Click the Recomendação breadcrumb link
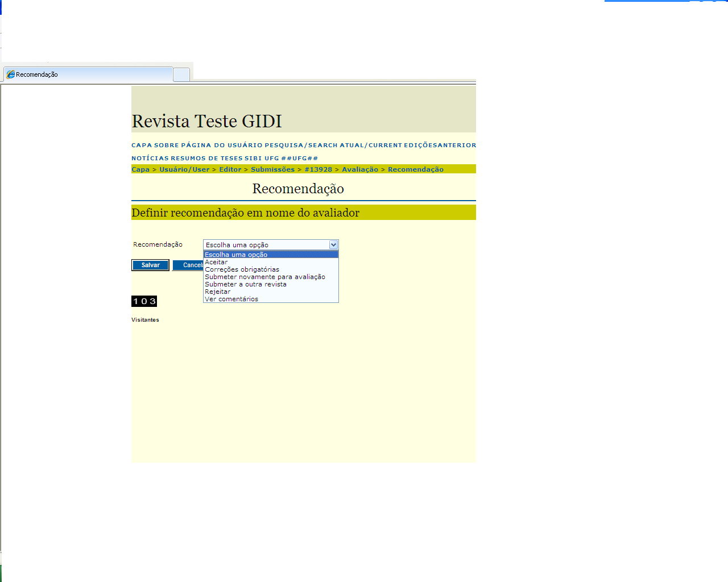Viewport: 728px width, 582px height. [416, 169]
